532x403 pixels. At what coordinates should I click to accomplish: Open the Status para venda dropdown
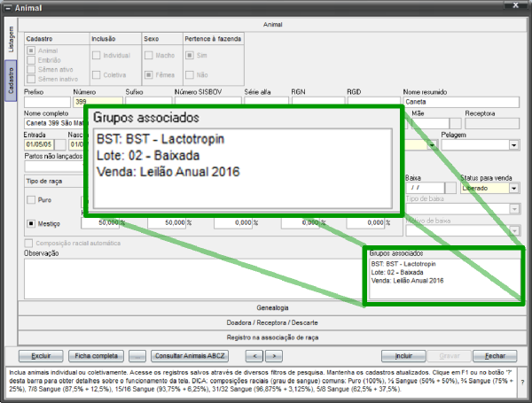pos(514,188)
